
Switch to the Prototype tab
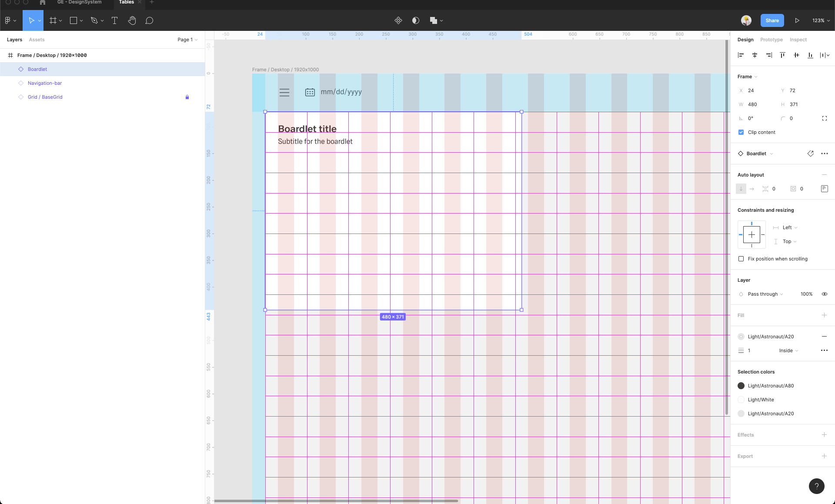[x=771, y=40]
